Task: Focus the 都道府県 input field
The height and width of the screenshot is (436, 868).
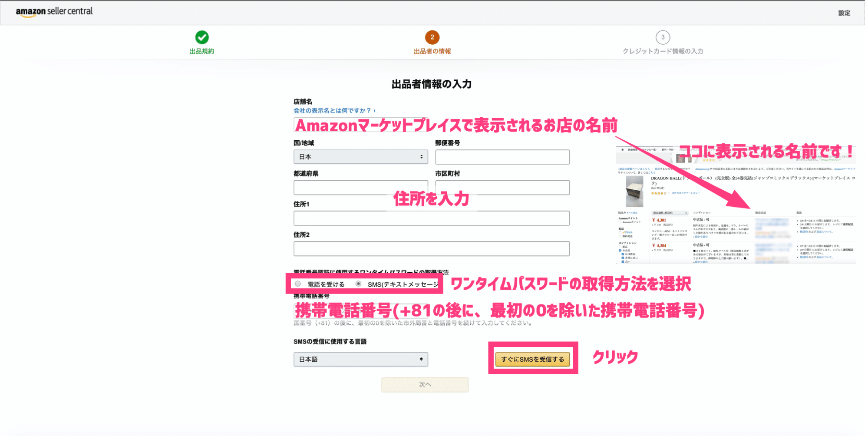Action: pos(361,188)
